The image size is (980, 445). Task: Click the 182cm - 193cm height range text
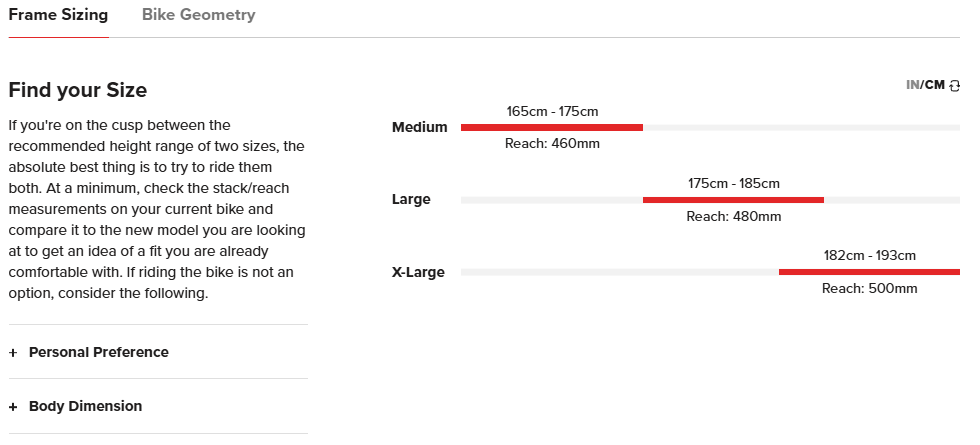869,255
